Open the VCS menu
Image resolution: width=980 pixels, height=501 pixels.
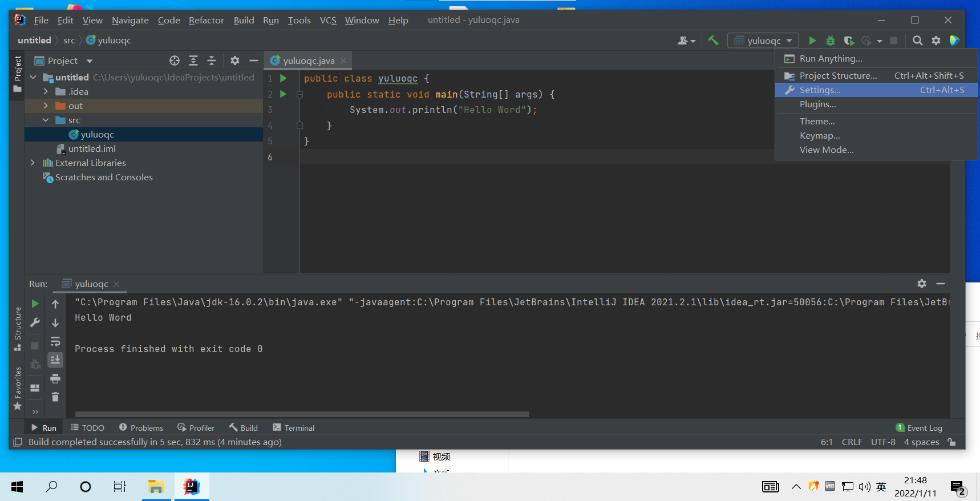[328, 20]
